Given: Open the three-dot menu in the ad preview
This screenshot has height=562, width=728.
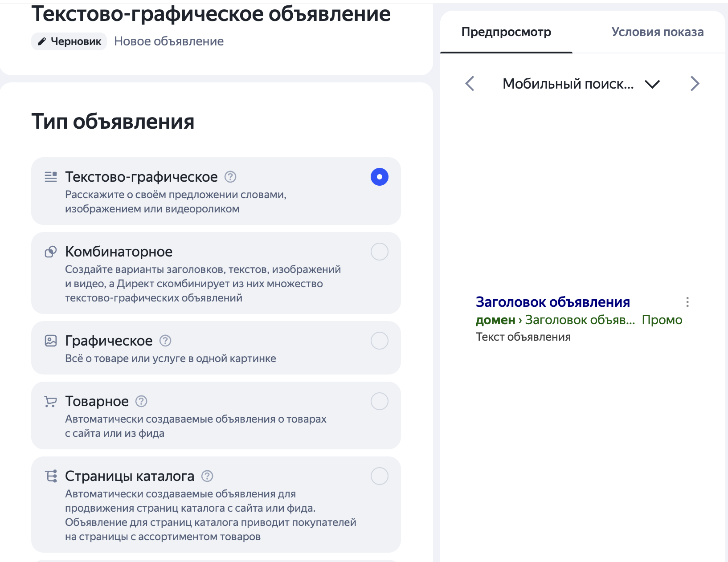Looking at the screenshot, I should coord(687,302).
